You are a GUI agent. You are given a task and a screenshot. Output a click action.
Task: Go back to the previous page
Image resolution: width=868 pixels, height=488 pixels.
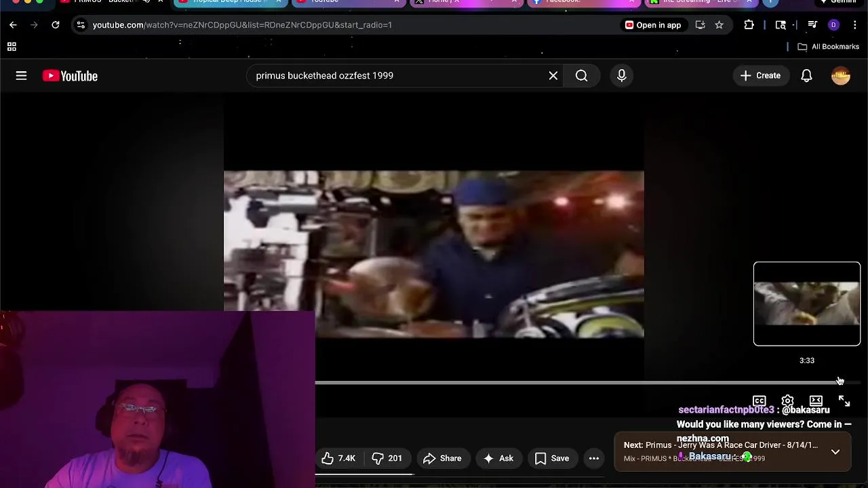pos(13,25)
